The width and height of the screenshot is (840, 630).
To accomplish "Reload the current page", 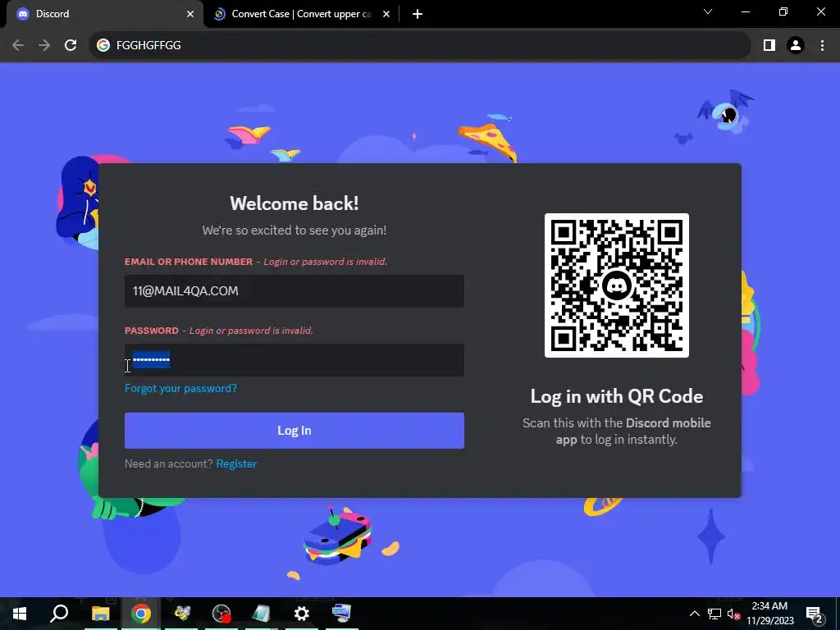I will (x=71, y=45).
